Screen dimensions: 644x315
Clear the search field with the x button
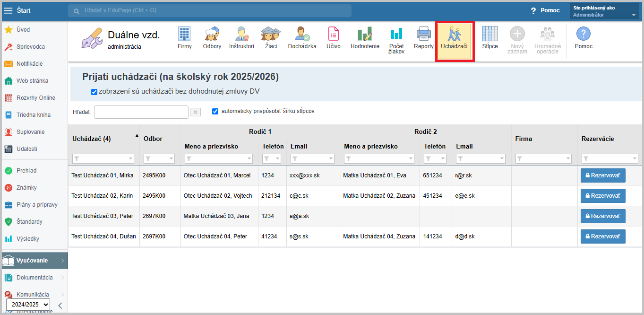click(x=195, y=112)
